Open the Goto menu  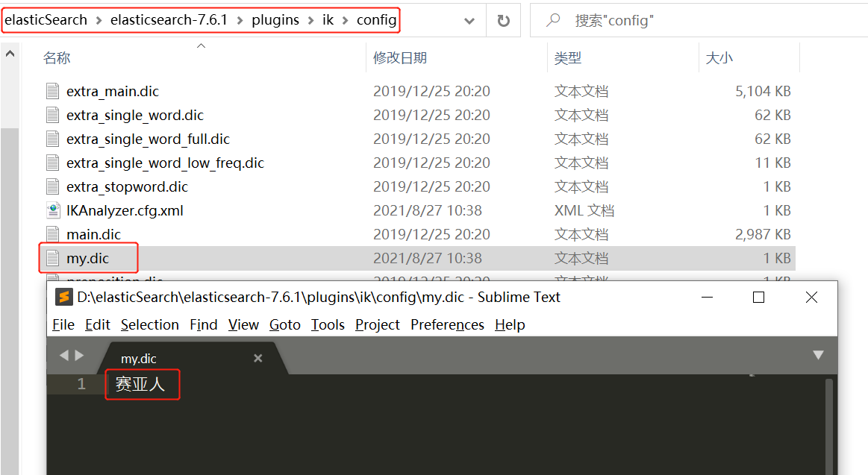point(284,324)
